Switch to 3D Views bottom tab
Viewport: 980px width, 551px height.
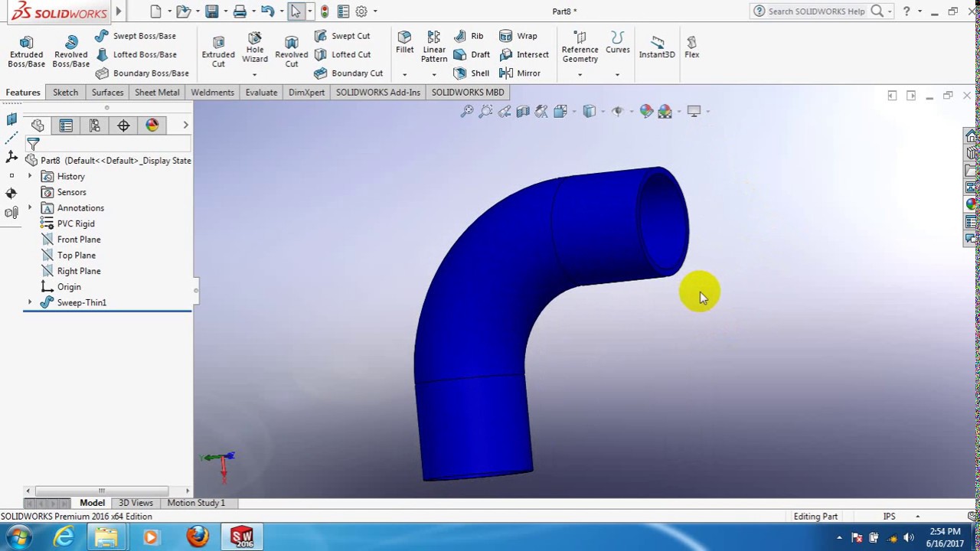point(136,503)
